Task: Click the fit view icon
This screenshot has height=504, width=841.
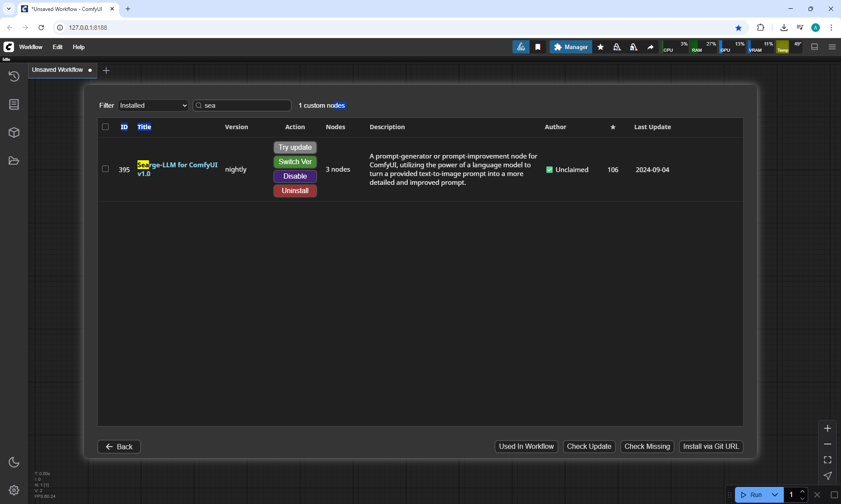Action: pyautogui.click(x=827, y=460)
